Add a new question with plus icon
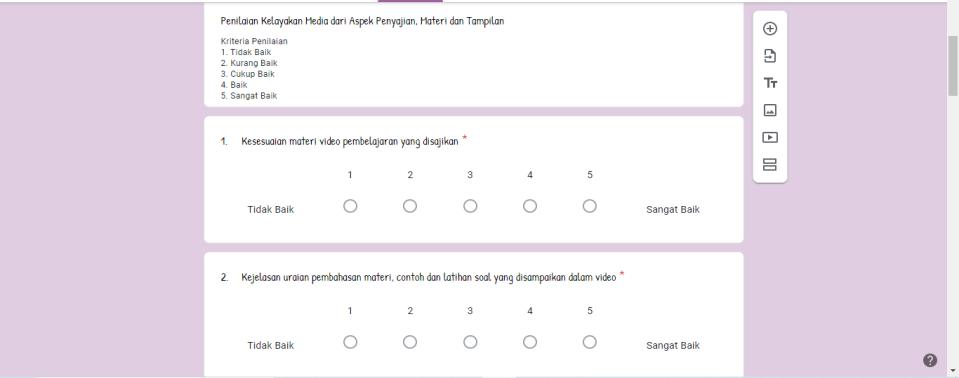The width and height of the screenshot is (959, 378). pos(770,29)
